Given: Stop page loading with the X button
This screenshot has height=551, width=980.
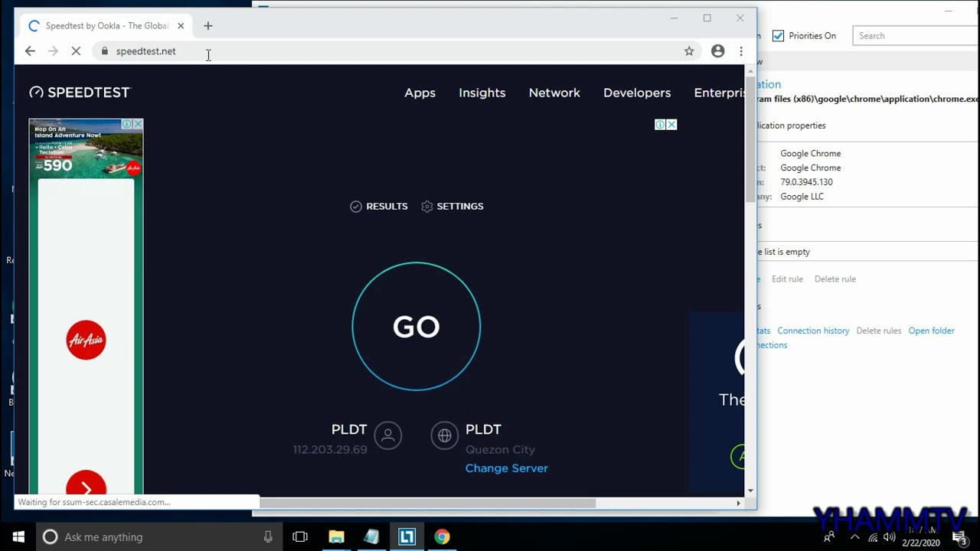Looking at the screenshot, I should (x=76, y=51).
